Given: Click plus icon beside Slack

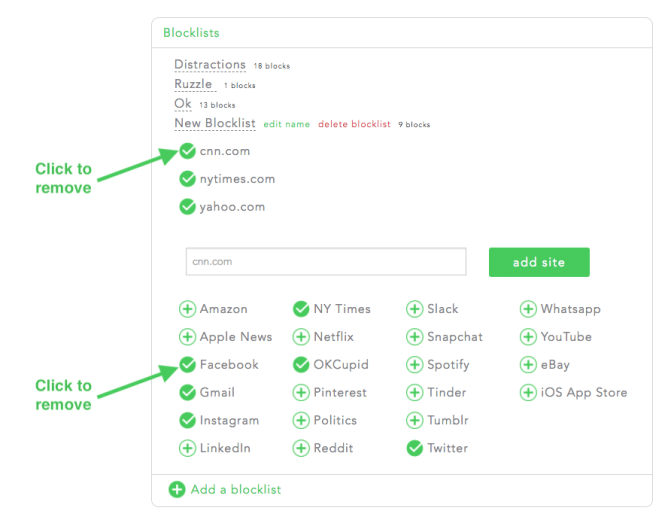Looking at the screenshot, I should (414, 309).
